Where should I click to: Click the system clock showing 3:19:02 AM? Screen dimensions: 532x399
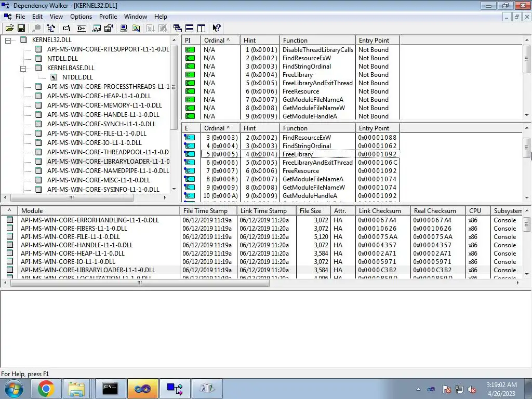click(x=501, y=385)
